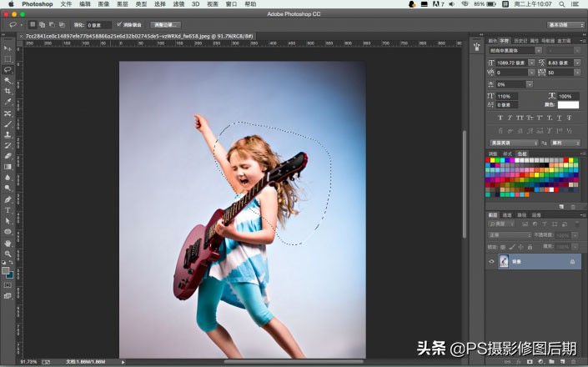Click the white 颜色 text color swatch
This screenshot has height=367, width=588.
(x=568, y=105)
